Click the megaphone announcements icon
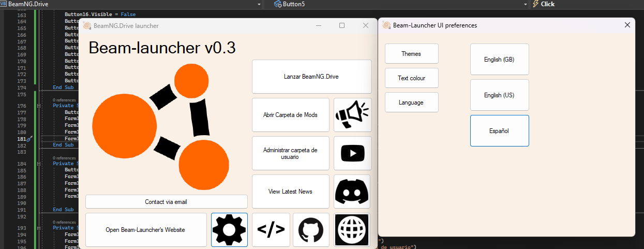 pos(352,115)
